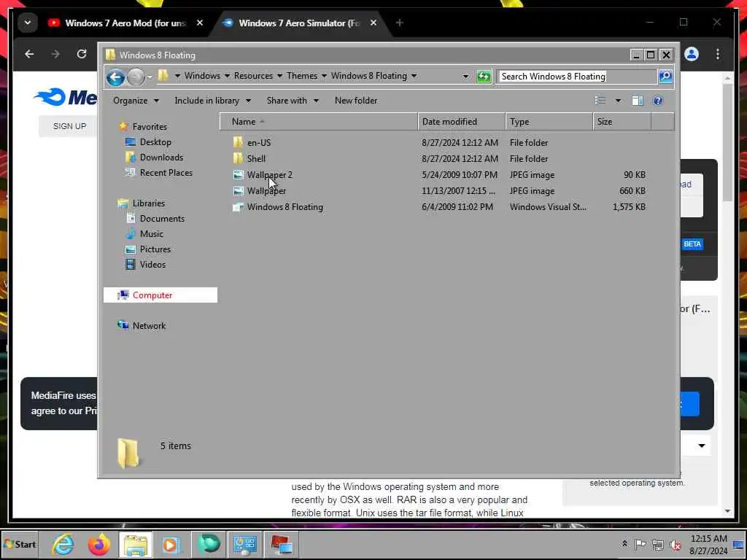Open Chrome profile avatar icon

click(x=692, y=54)
